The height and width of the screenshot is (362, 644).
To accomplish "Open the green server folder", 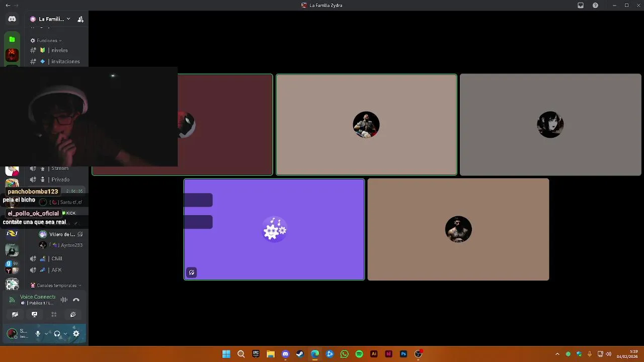I will point(12,39).
